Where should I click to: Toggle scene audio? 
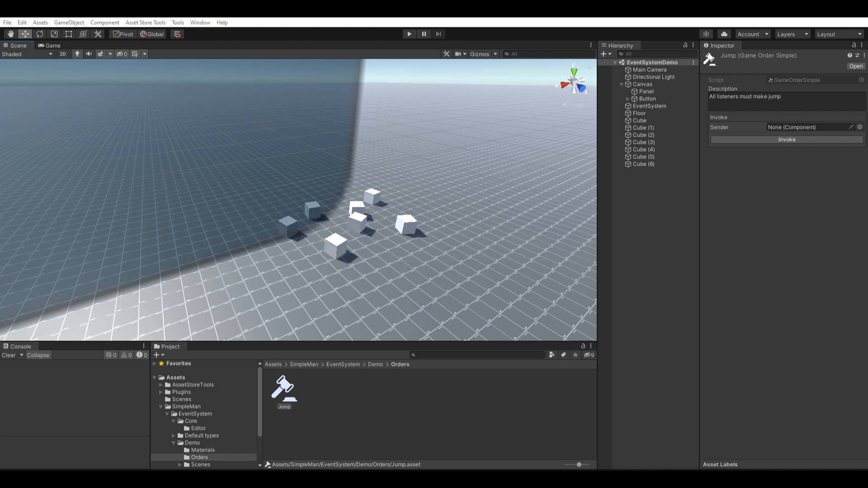click(89, 54)
